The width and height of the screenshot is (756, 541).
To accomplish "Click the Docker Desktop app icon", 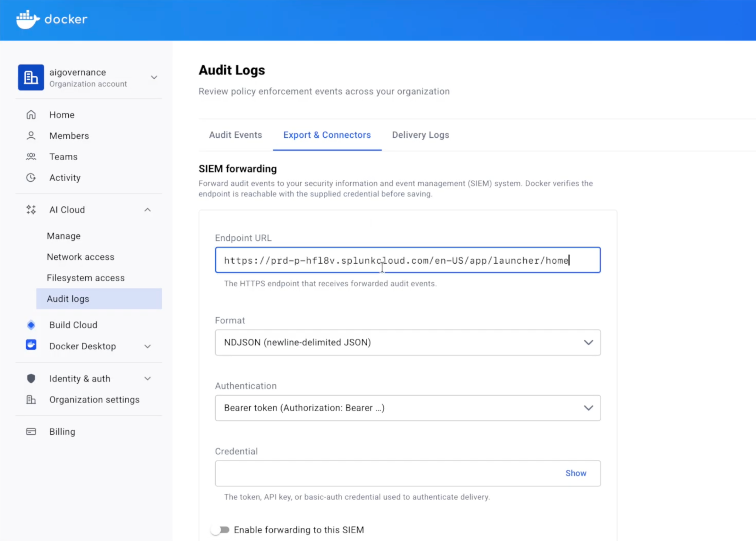I will click(31, 345).
